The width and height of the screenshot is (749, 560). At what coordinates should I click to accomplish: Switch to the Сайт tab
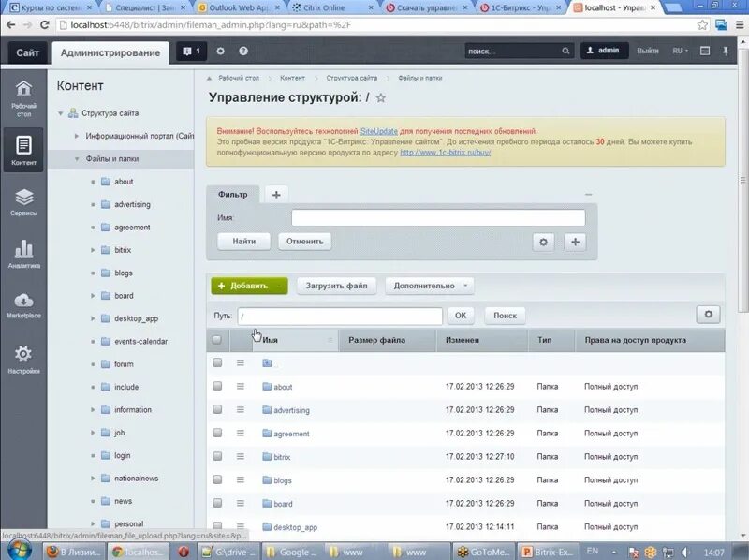click(x=28, y=52)
